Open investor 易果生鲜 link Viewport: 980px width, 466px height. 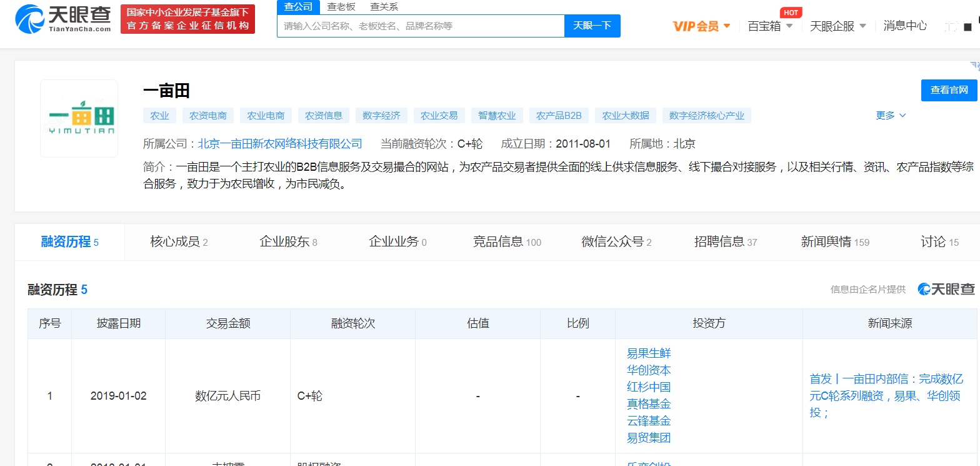coord(649,353)
